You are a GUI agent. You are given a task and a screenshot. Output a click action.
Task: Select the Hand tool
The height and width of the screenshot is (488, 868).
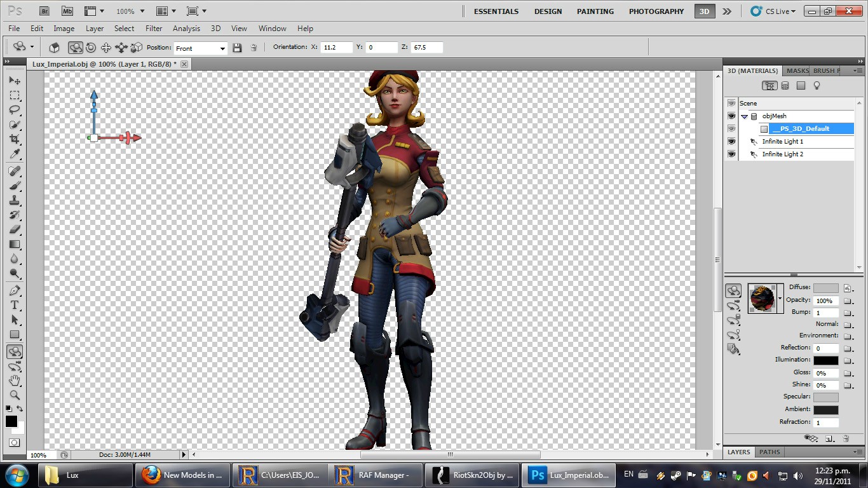[x=15, y=381]
